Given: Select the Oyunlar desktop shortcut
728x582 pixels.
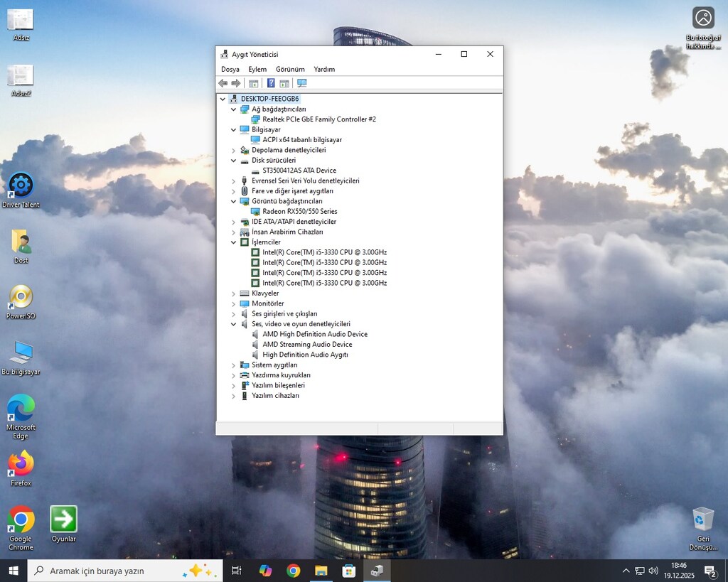Looking at the screenshot, I should pyautogui.click(x=63, y=524).
